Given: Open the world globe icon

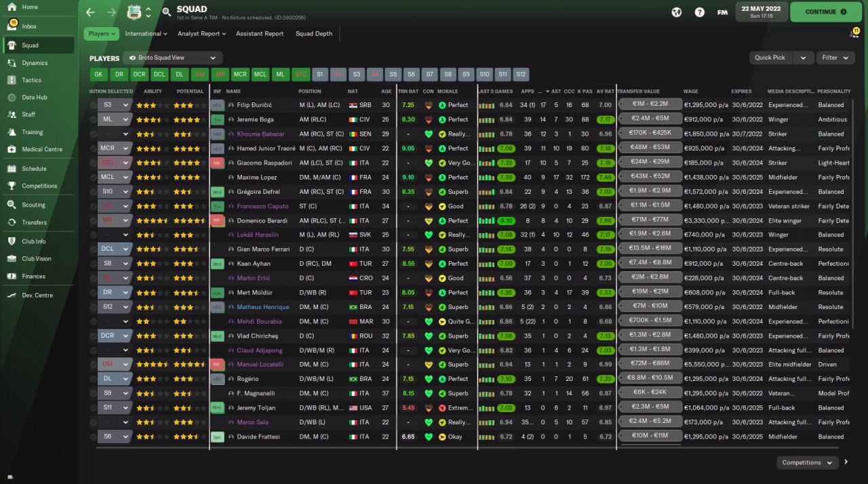Looking at the screenshot, I should 676,12.
